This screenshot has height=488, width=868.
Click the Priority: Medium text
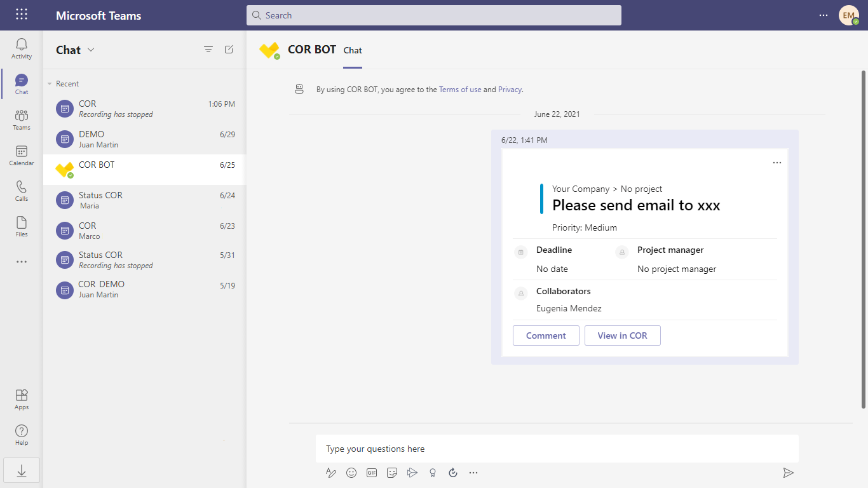click(585, 227)
